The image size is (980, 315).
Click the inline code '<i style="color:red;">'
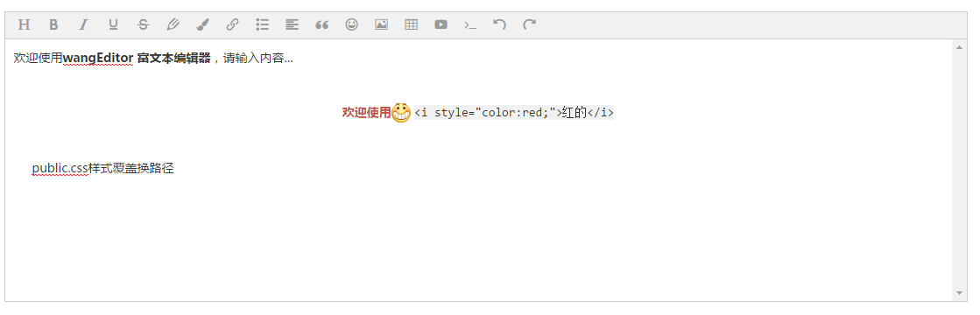(x=488, y=113)
